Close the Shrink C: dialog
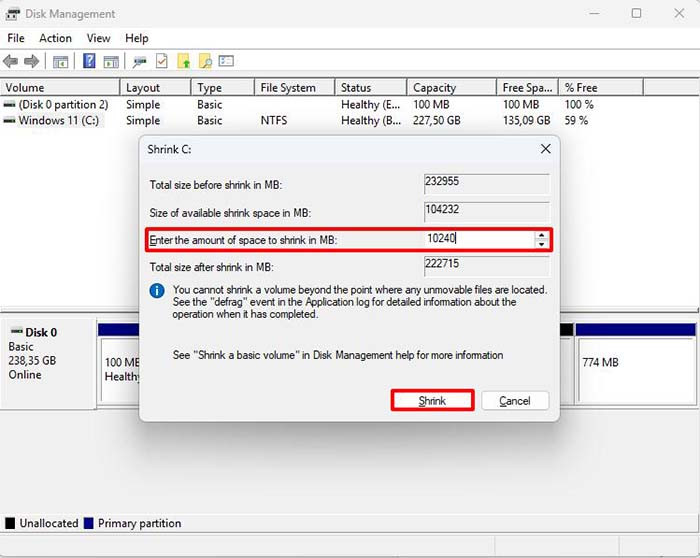 pos(545,149)
